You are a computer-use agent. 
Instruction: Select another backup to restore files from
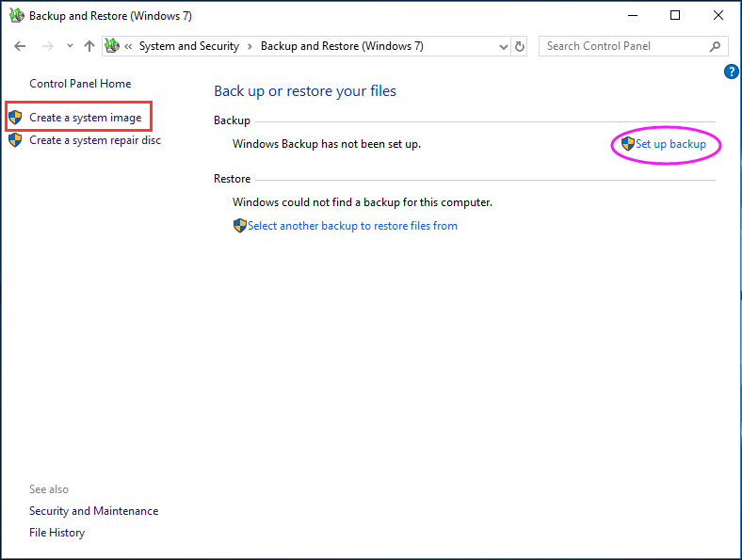(x=352, y=226)
